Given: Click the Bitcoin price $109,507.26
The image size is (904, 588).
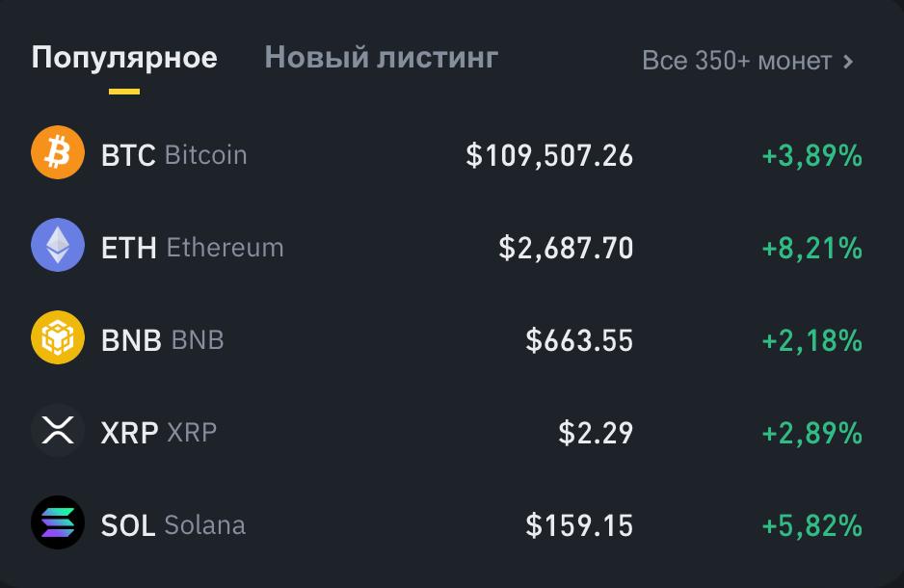Looking at the screenshot, I should tap(549, 155).
